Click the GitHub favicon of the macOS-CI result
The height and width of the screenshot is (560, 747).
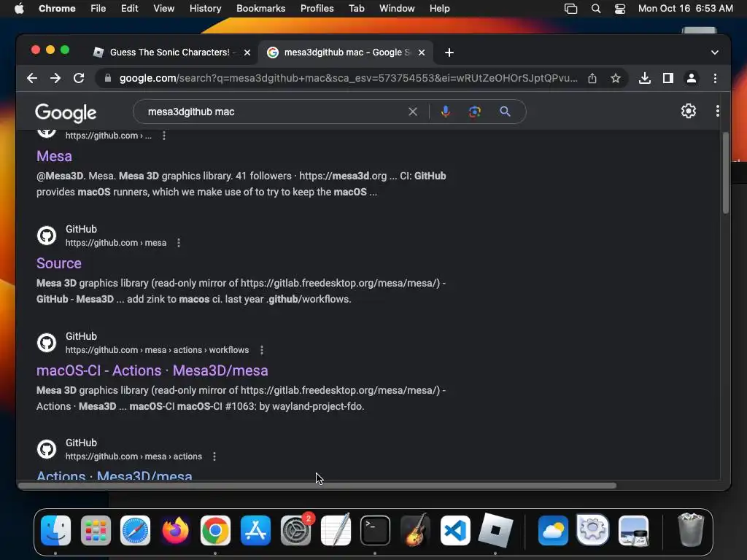coord(47,343)
